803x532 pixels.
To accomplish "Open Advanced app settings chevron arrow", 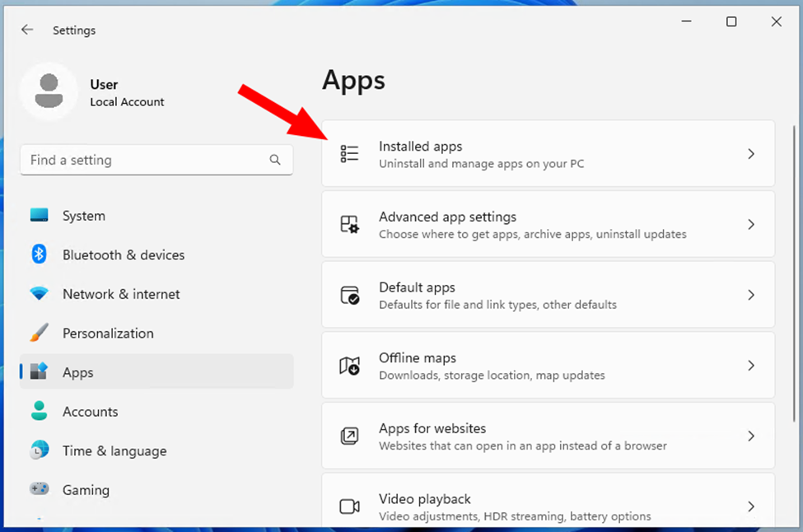I will tap(750, 224).
